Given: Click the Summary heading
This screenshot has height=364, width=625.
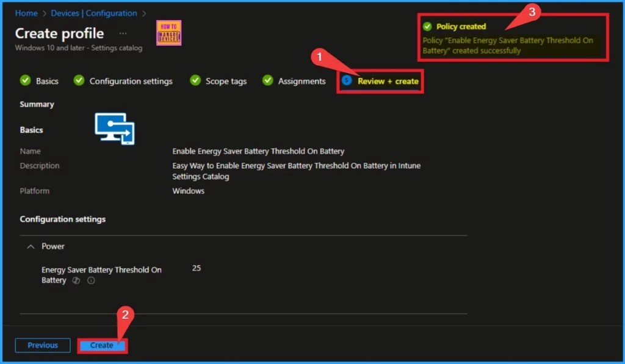Looking at the screenshot, I should [37, 104].
